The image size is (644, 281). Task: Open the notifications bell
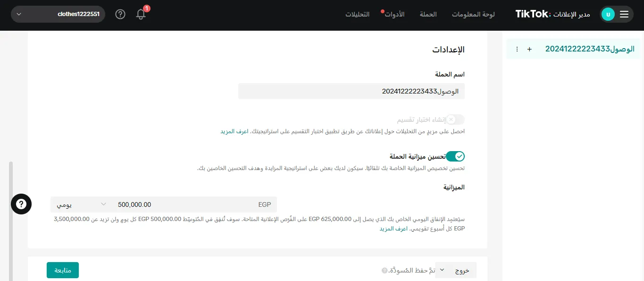click(141, 14)
